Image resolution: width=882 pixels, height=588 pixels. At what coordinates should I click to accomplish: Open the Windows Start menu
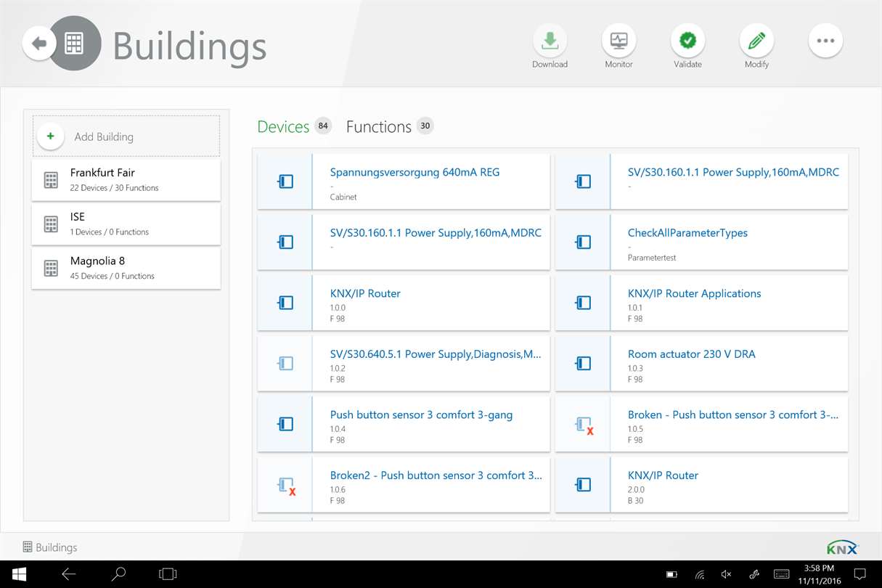coord(19,574)
